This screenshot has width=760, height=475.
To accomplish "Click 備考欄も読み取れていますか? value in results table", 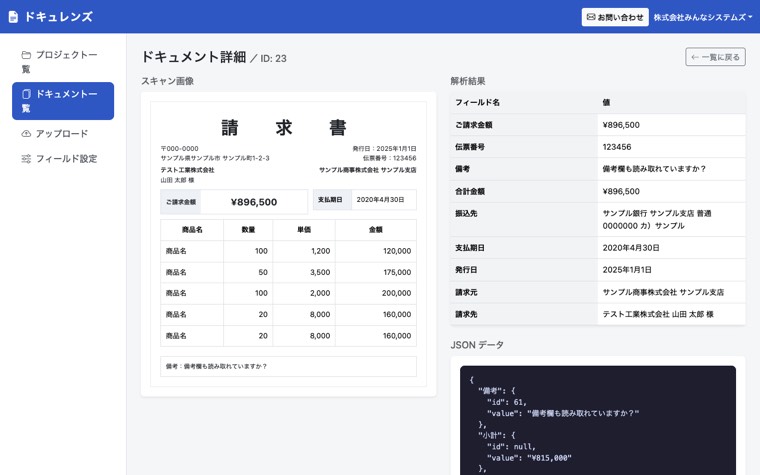I will click(x=654, y=169).
